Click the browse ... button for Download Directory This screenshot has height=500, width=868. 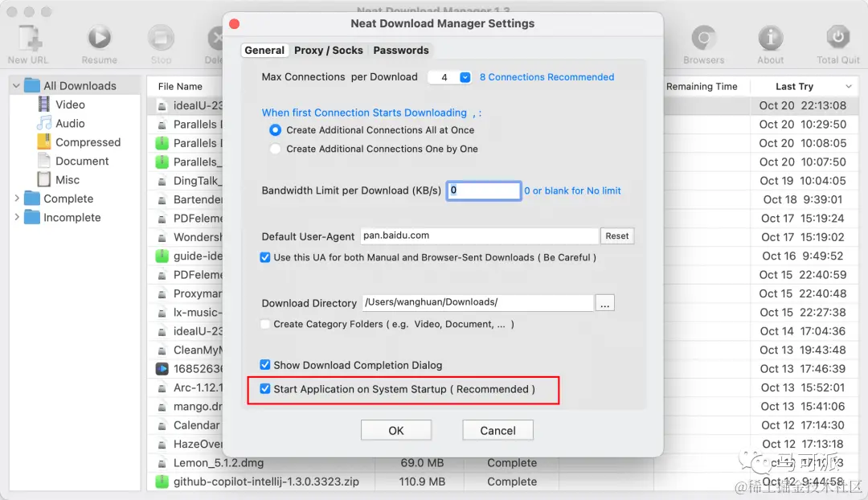(x=604, y=303)
